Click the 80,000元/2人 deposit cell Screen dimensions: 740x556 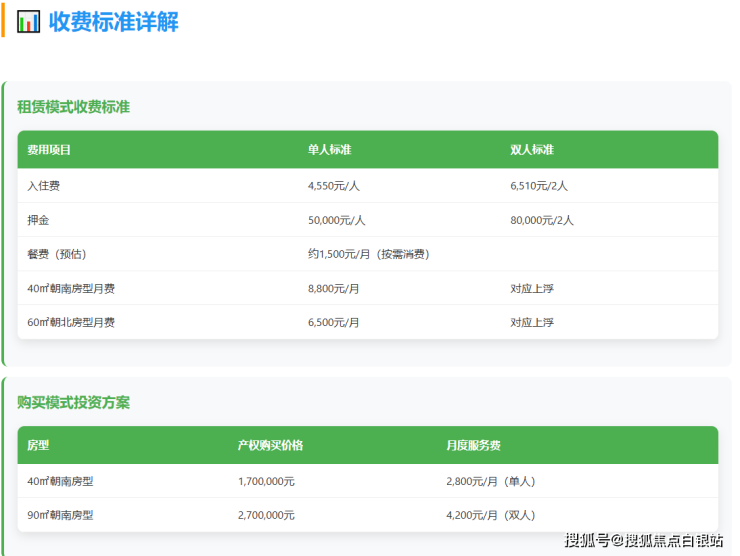click(x=542, y=220)
